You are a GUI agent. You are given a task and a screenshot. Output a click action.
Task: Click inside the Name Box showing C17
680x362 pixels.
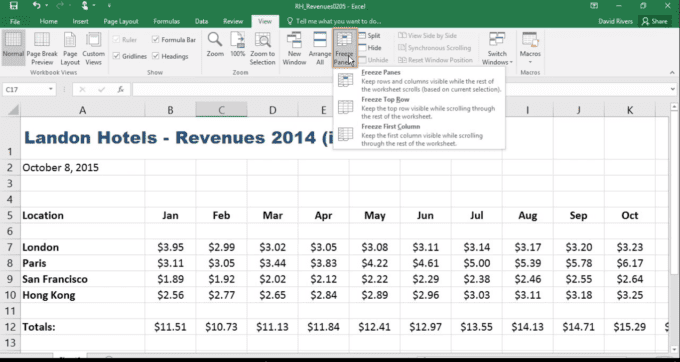(24, 90)
